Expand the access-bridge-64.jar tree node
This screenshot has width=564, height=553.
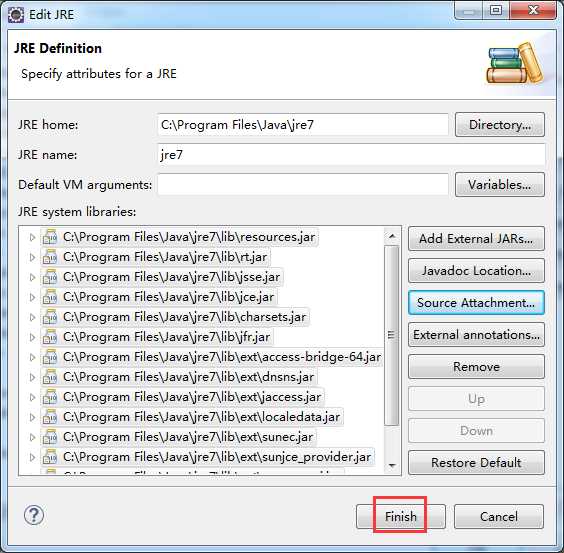coord(32,357)
